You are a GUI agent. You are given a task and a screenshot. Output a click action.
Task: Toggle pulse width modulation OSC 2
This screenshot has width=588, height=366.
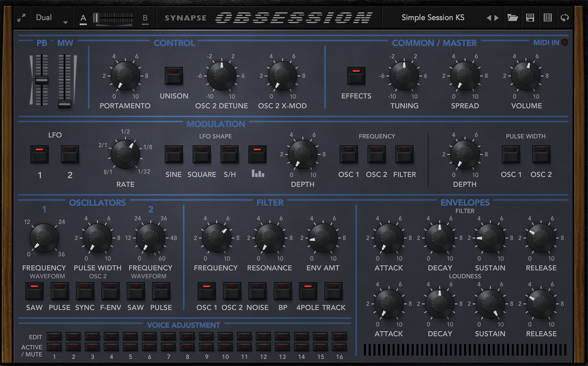pyautogui.click(x=541, y=154)
